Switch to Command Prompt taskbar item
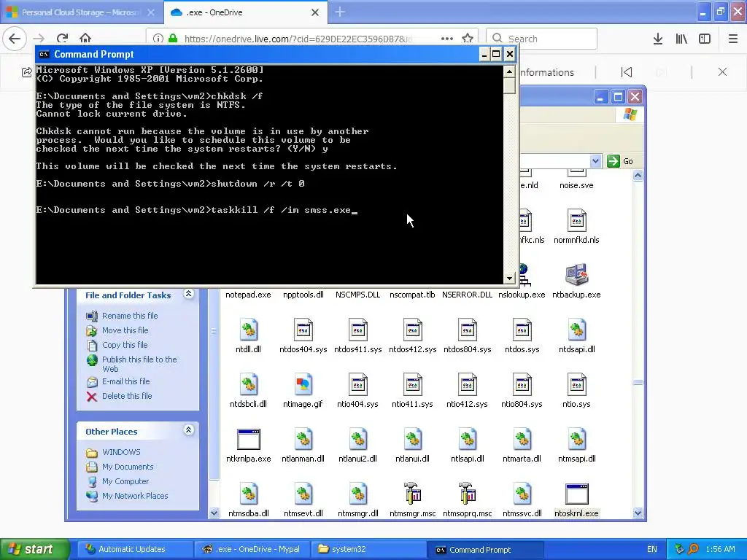This screenshot has height=560, width=747. tap(485, 549)
